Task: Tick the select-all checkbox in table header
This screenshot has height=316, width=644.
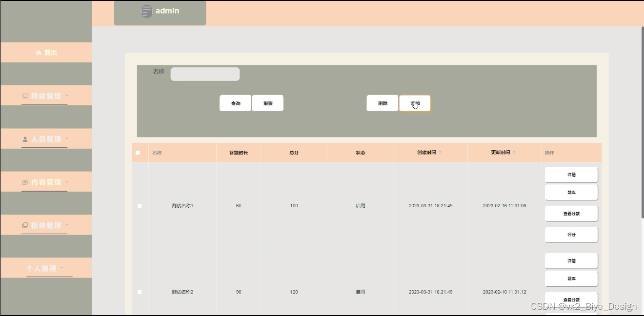Action: coord(138,153)
